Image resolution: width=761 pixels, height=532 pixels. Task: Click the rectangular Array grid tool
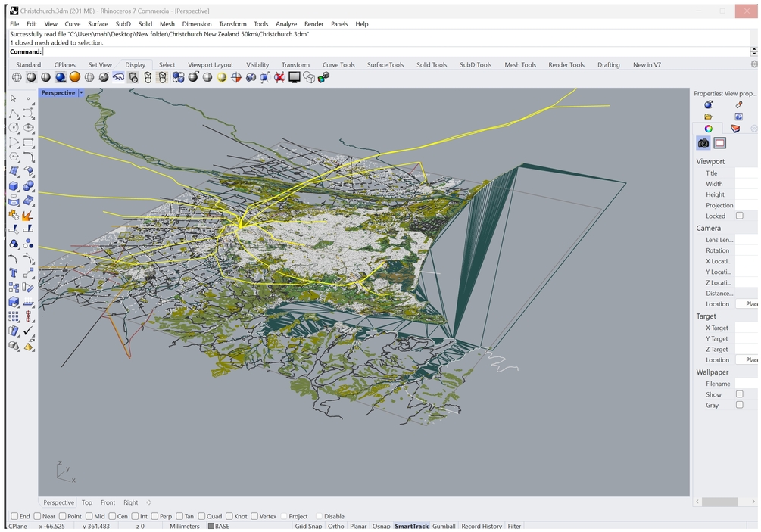pyautogui.click(x=14, y=316)
